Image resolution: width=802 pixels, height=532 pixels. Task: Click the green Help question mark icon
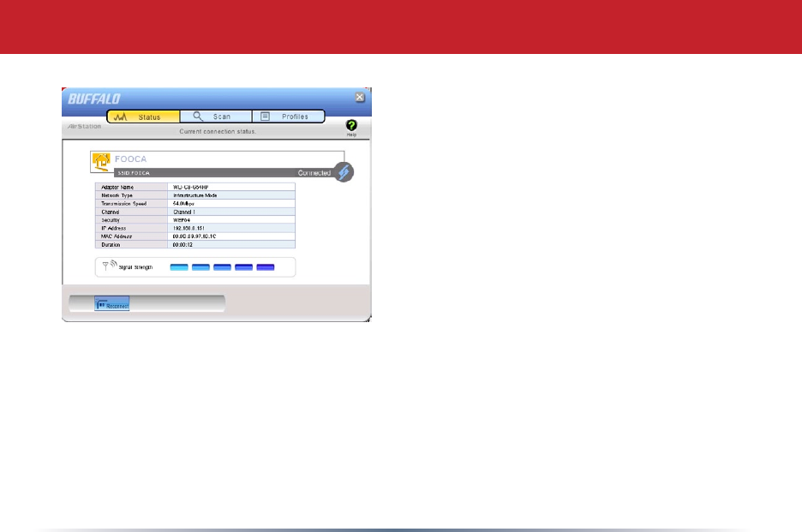(x=351, y=125)
